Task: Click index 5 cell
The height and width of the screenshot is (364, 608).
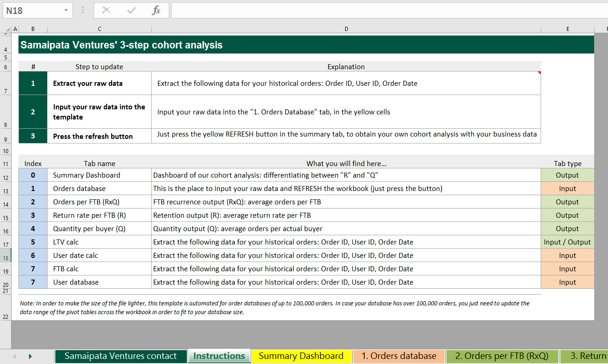Action: tap(33, 242)
